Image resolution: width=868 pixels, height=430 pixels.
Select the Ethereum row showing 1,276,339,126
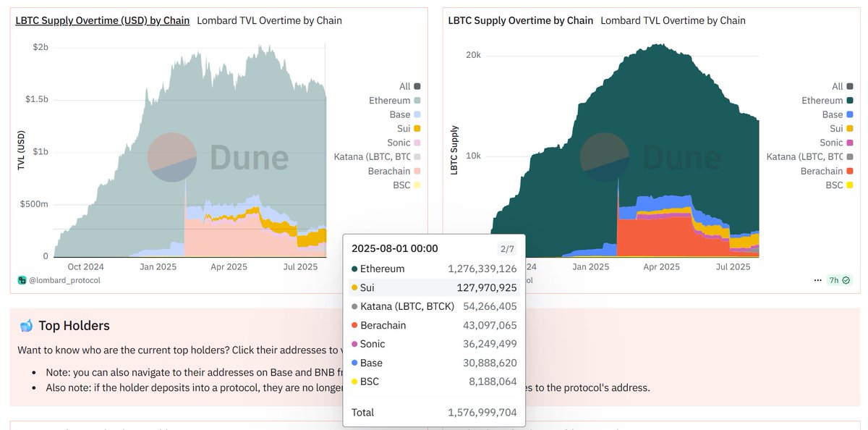[x=434, y=269]
